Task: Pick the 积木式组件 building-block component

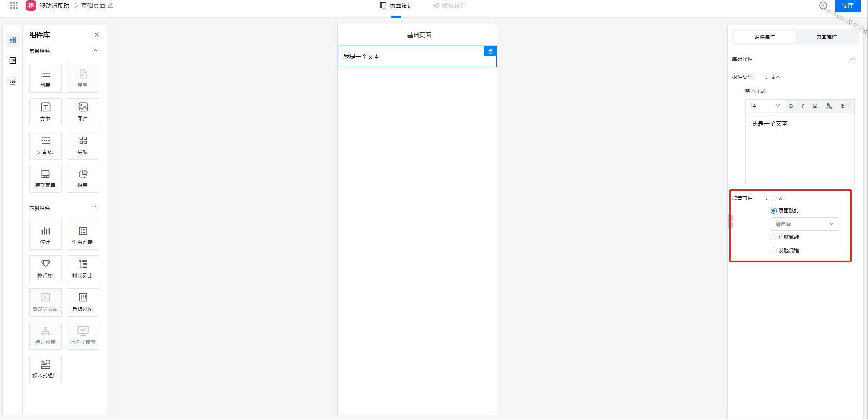Action: 46,369
